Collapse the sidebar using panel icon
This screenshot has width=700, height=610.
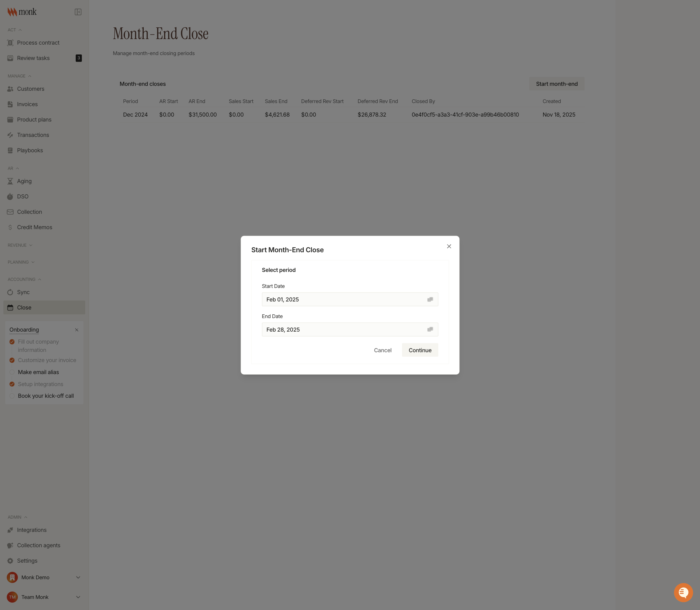(78, 12)
